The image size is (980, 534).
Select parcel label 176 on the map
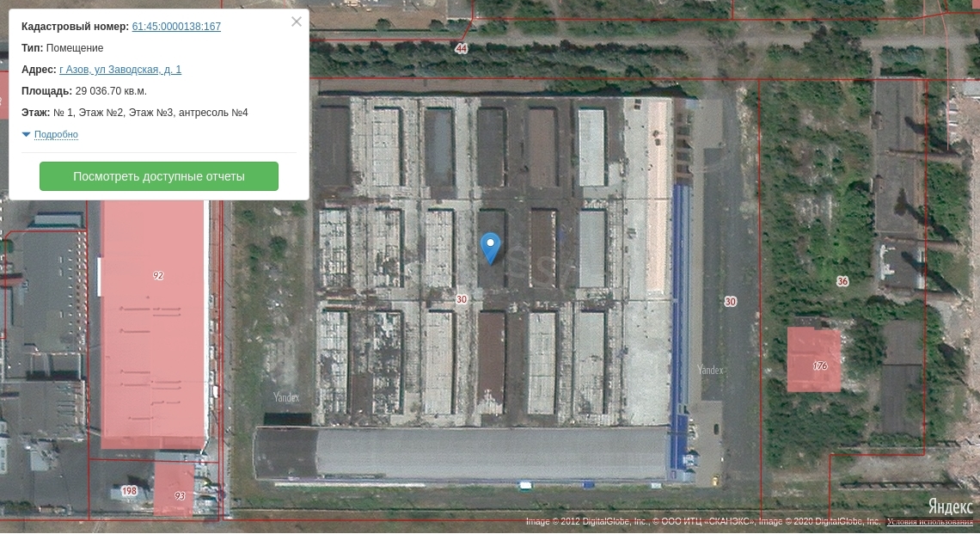tap(820, 365)
